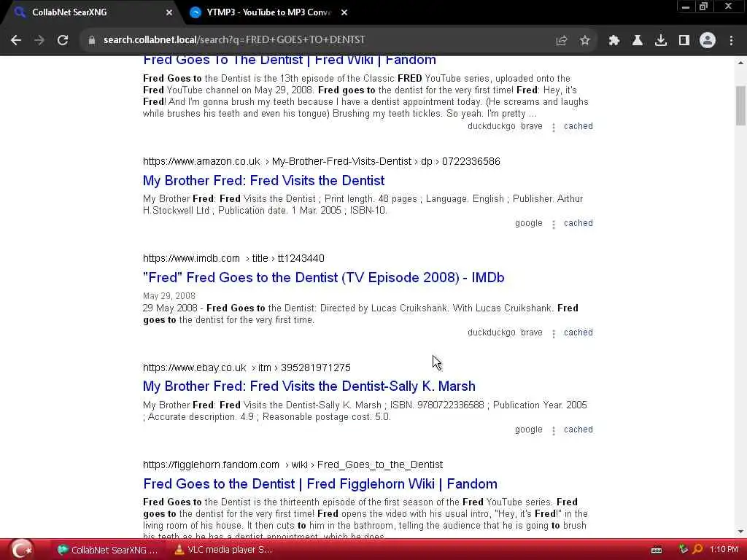
Task: Open Fred Goes To The Dentist Fred Wiki link
Action: pyautogui.click(x=290, y=60)
